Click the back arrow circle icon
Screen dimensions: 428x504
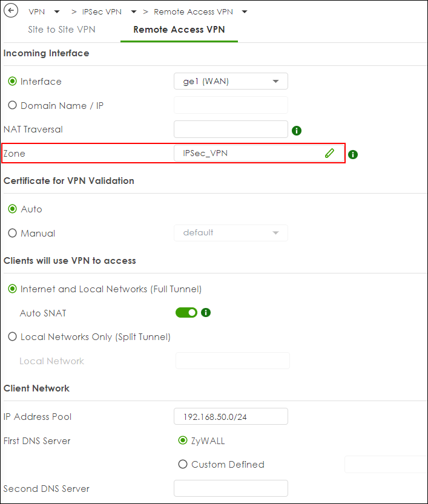(11, 11)
